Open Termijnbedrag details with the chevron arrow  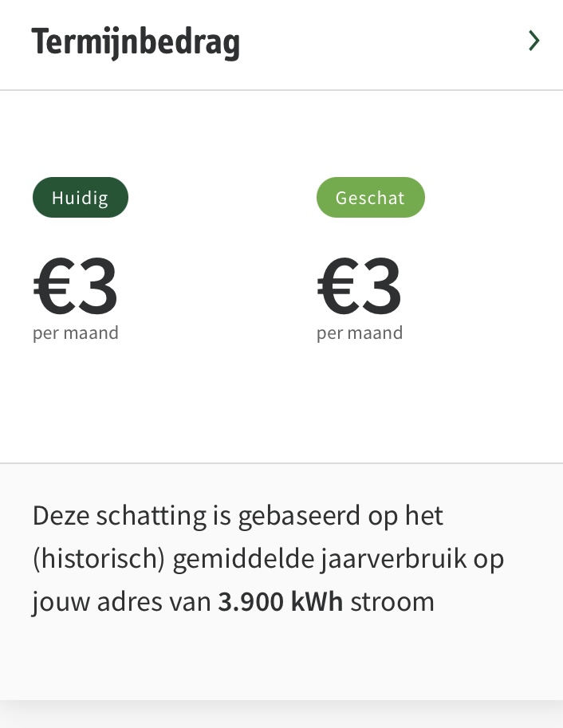533,41
